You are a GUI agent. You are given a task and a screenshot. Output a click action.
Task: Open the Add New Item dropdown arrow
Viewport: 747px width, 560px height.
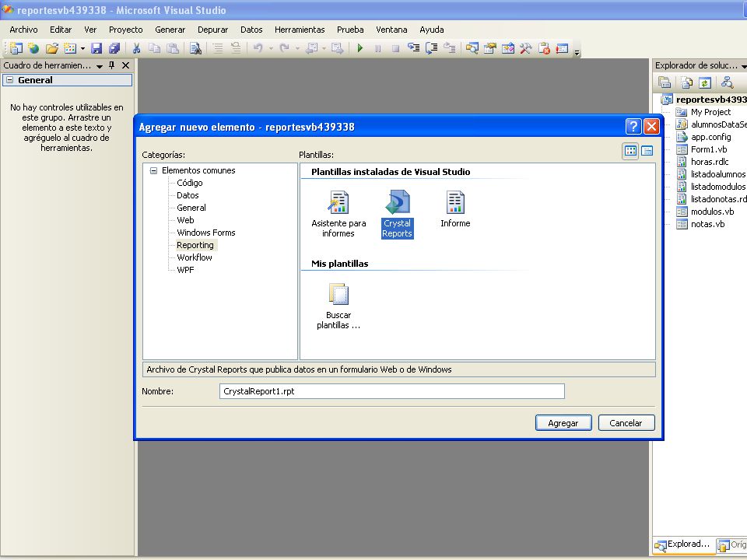click(x=82, y=48)
